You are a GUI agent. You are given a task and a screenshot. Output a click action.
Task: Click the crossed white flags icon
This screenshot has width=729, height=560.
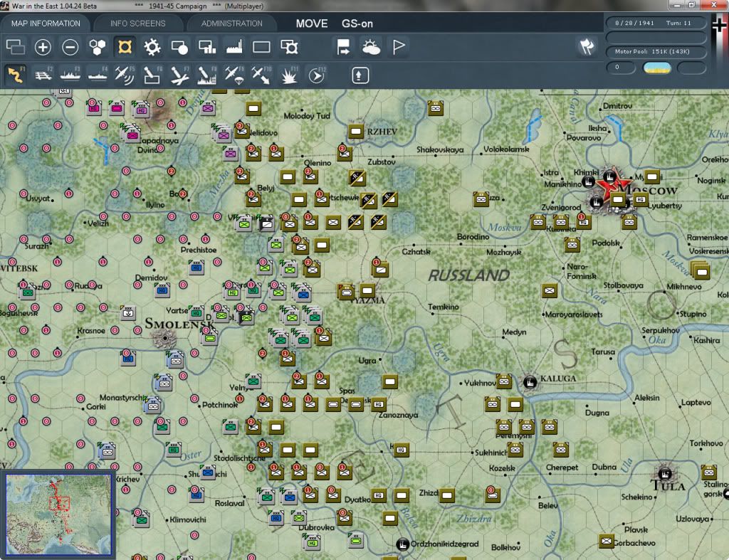[587, 46]
